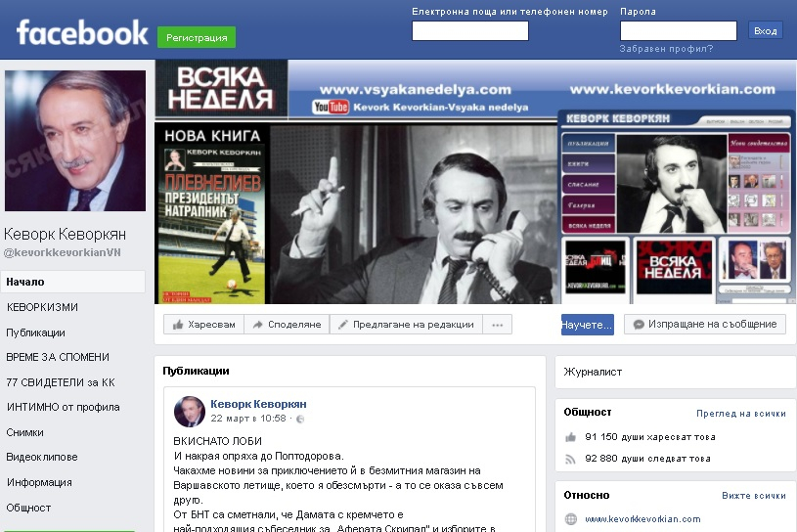Viewport: 797px width, 532px height.
Task: Open ИНТИМНО от профила tab
Action: (x=63, y=407)
